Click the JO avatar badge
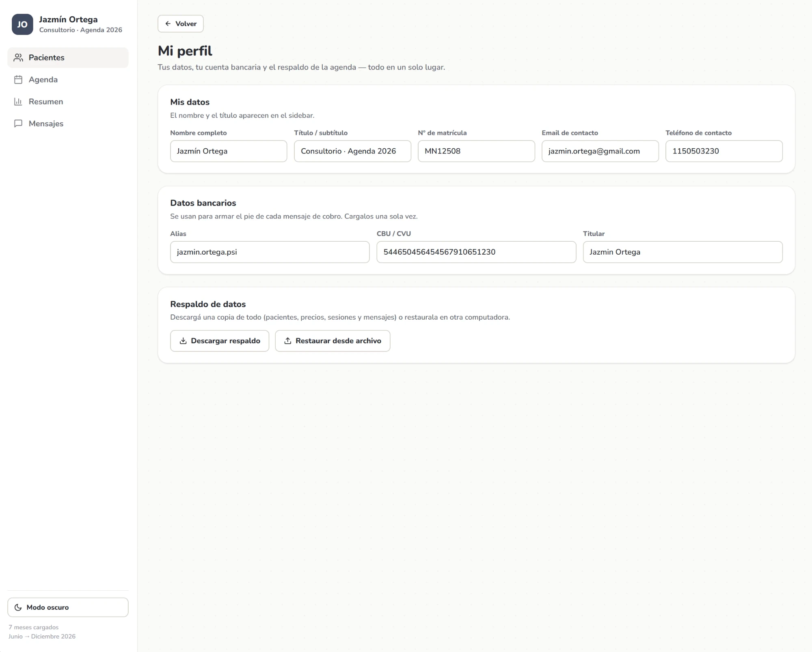This screenshot has height=652, width=812. click(x=22, y=24)
